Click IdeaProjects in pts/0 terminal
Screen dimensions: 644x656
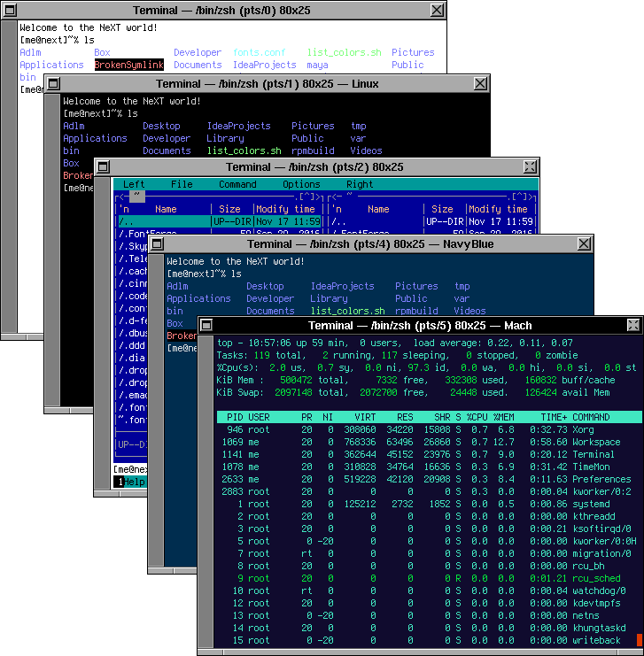coord(265,65)
